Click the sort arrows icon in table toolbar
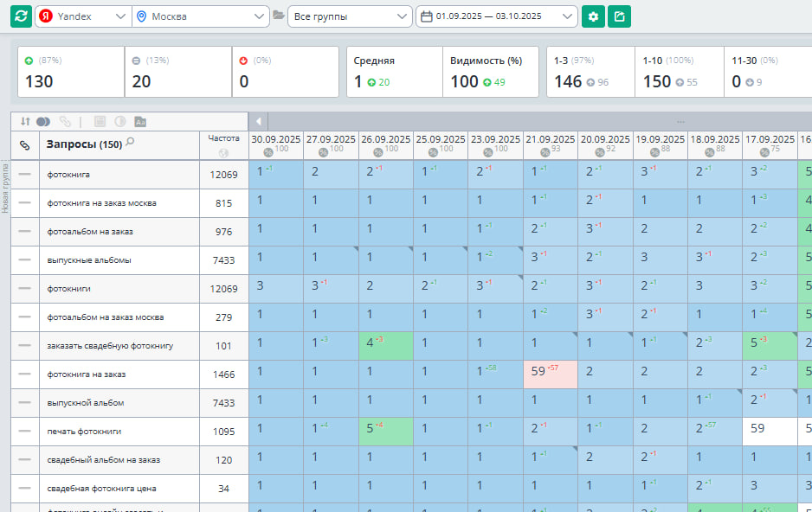This screenshot has width=812, height=512. coord(25,122)
